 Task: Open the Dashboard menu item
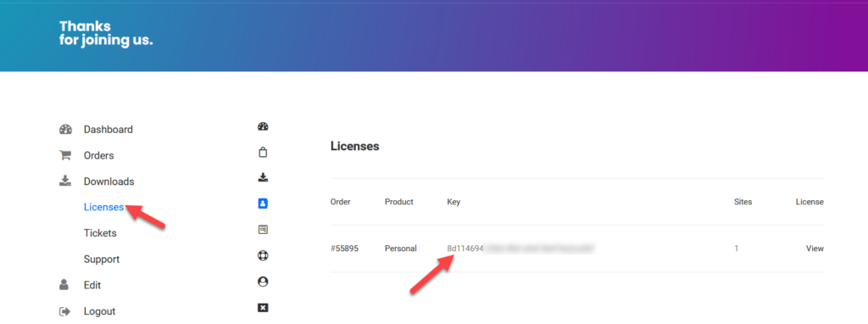tap(108, 130)
